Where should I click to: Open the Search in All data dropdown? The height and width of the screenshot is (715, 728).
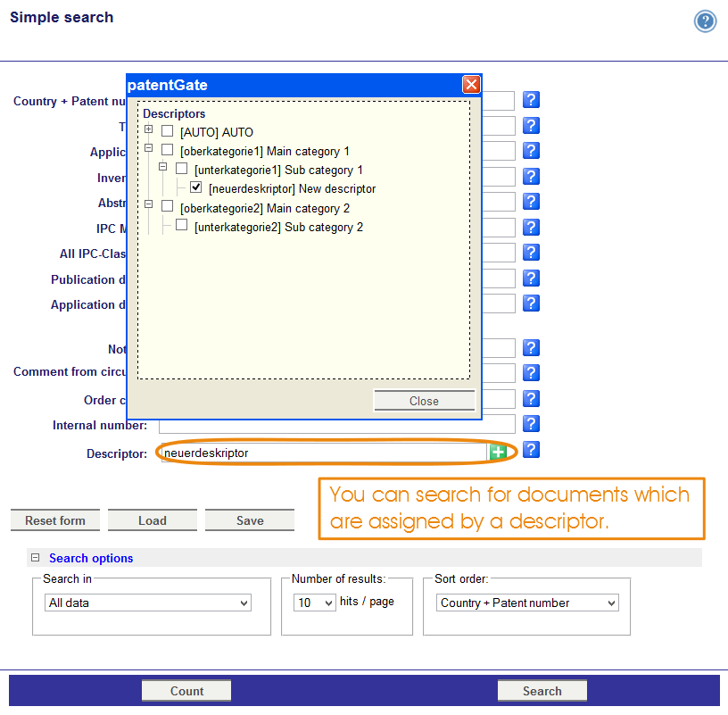tap(148, 603)
